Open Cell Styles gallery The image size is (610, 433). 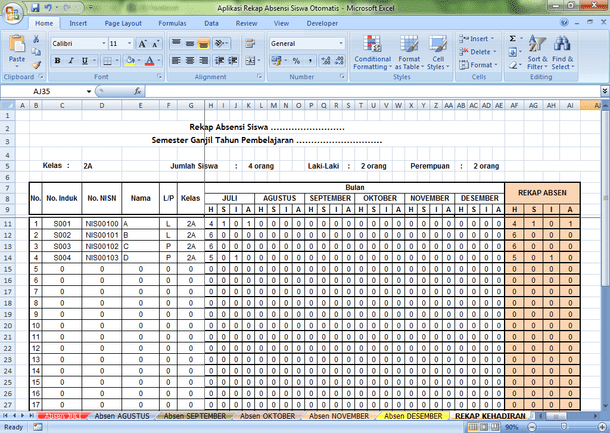(438, 52)
